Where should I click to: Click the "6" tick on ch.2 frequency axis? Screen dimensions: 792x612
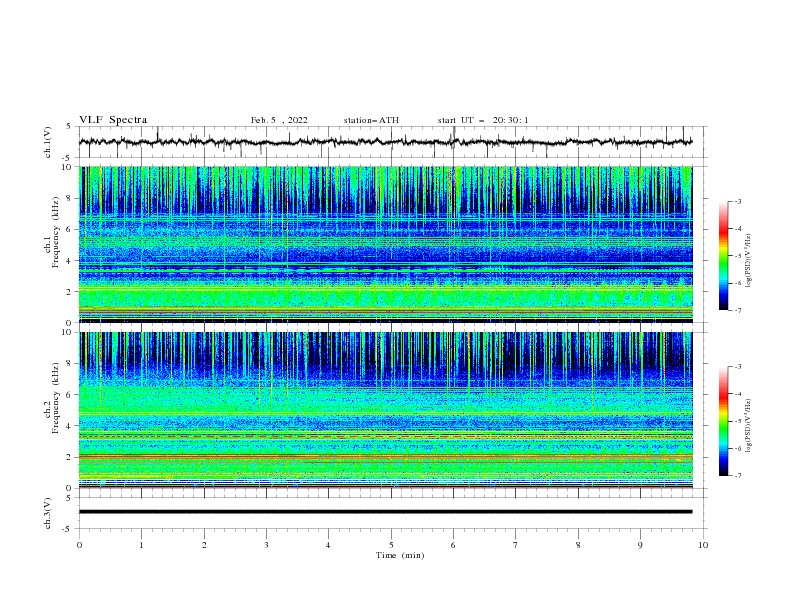(x=69, y=395)
